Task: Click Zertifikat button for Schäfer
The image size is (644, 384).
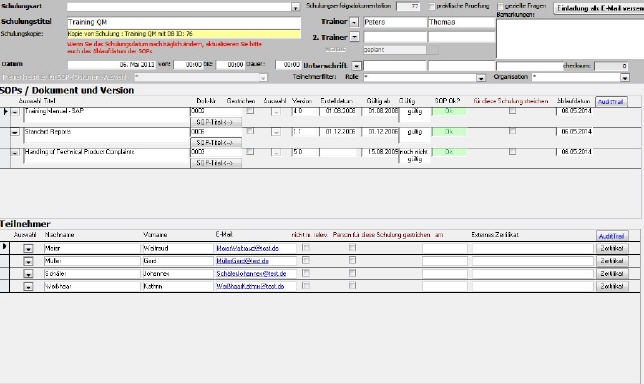Action: (612, 274)
